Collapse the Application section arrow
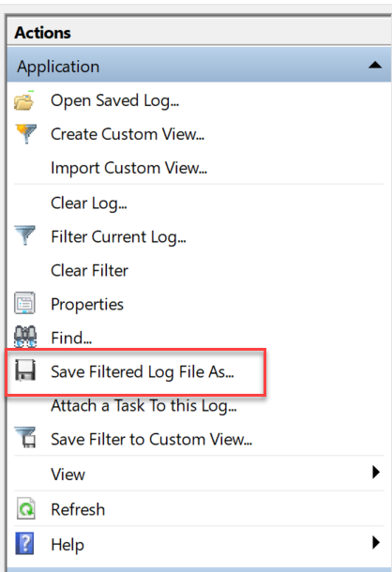The width and height of the screenshot is (392, 572). (x=375, y=66)
